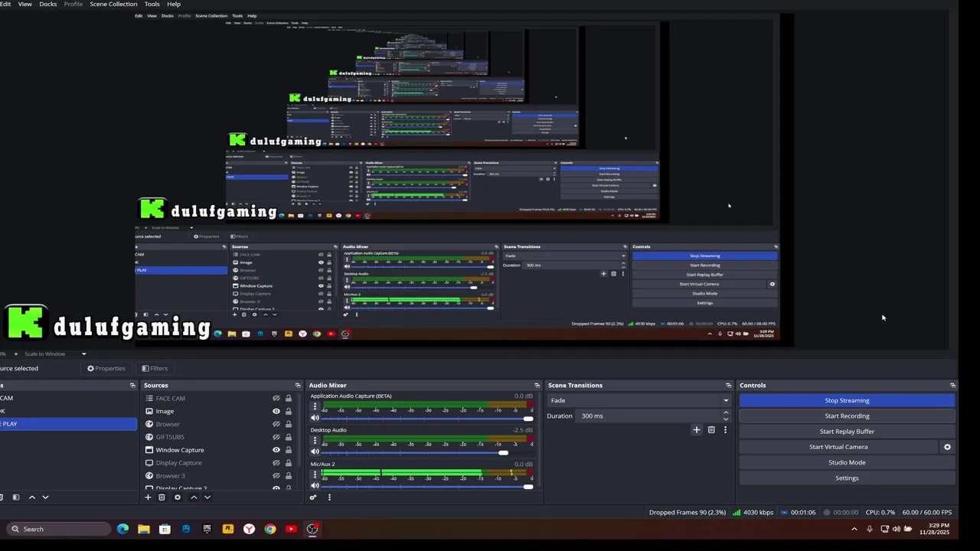Open the View menu

coord(25,4)
